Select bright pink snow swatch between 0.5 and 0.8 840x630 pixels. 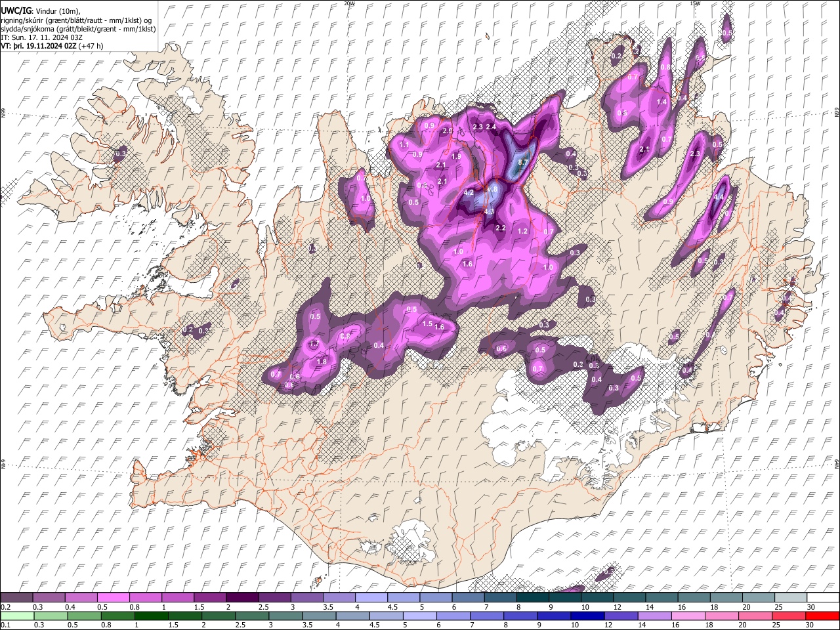coord(113,597)
